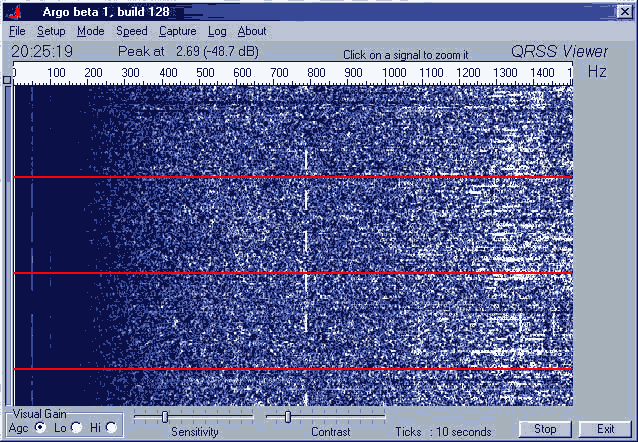This screenshot has height=442, width=638.
Task: Click the dashed signal trace near 790 Hz
Action: (x=306, y=240)
